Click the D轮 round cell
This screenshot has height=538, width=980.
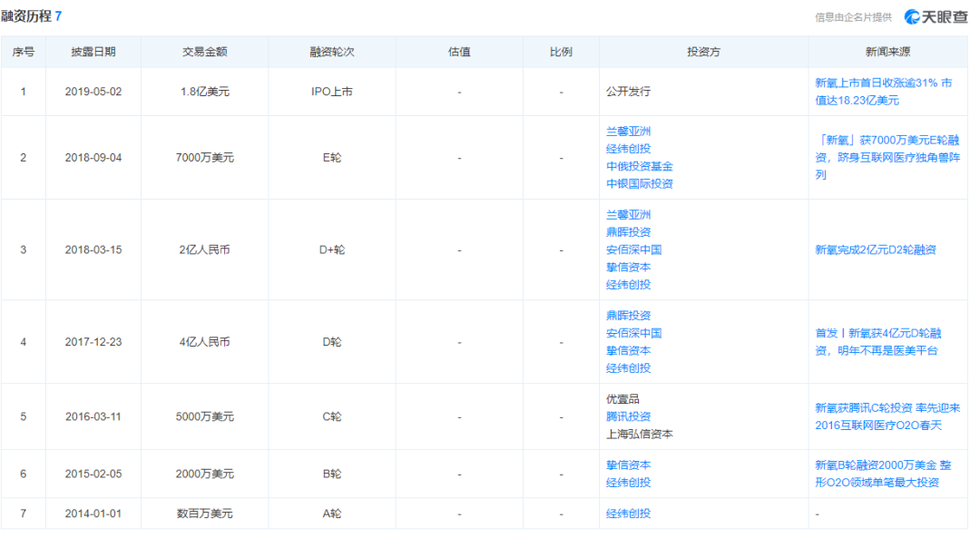(x=332, y=342)
